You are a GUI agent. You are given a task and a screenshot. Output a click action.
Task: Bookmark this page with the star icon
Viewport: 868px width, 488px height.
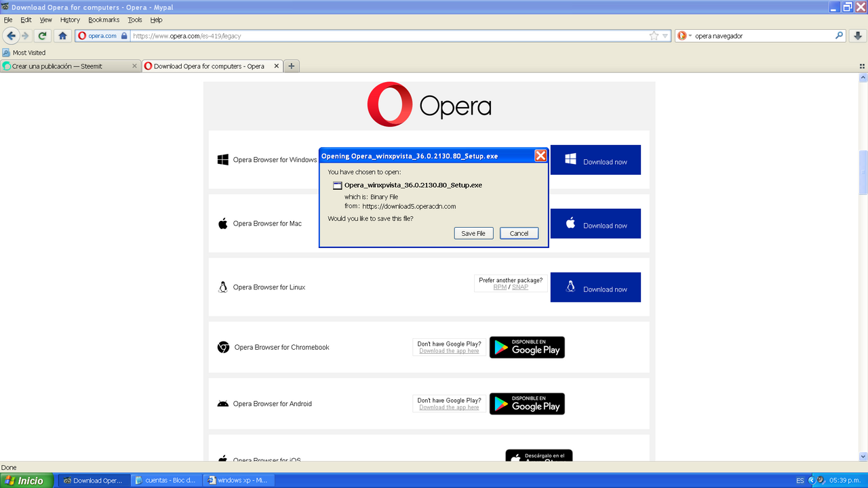coord(654,36)
